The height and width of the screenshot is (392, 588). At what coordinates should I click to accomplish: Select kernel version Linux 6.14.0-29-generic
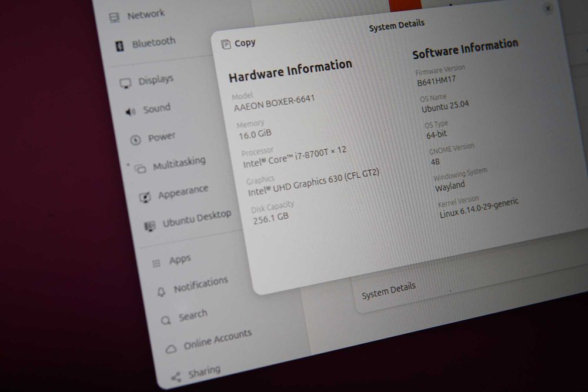click(479, 208)
